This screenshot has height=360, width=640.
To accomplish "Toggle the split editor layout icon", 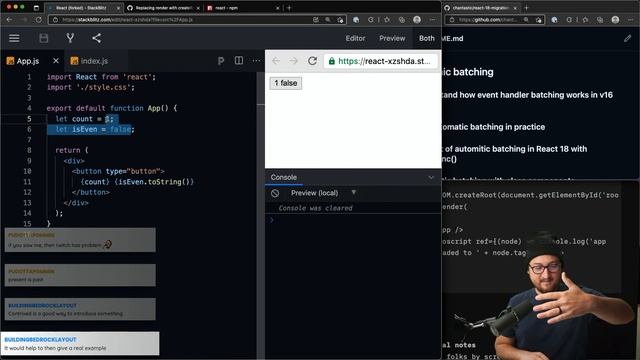I will pos(239,60).
